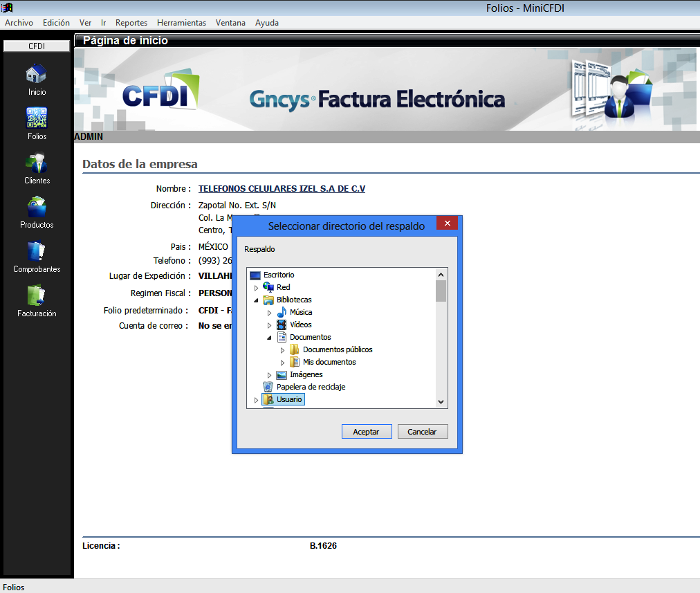This screenshot has height=593, width=700.
Task: Click the CFDI sidebar header button
Action: point(37,46)
